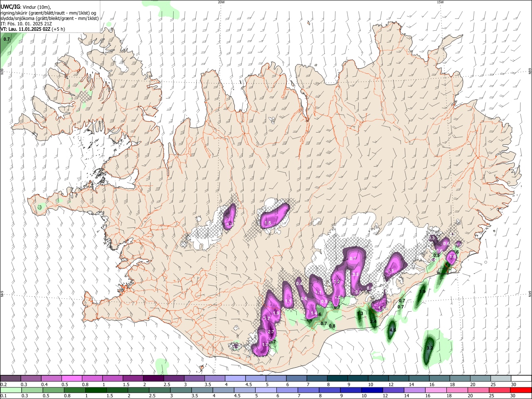Screen dimensions: 532x399
Task: Click the white 1.9 value in the purple snow band
Action: click(276, 313)
